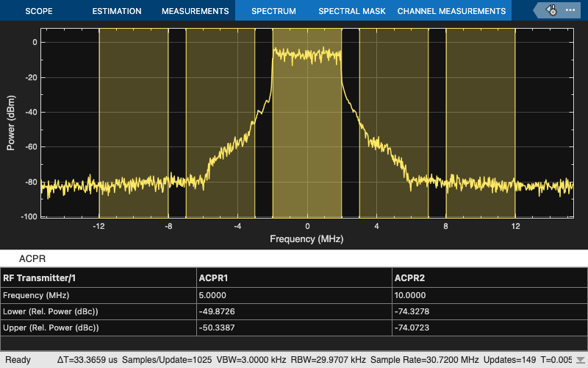Click the 'Ready' status text
Viewport: 588px width, 368px height.
pyautogui.click(x=18, y=360)
